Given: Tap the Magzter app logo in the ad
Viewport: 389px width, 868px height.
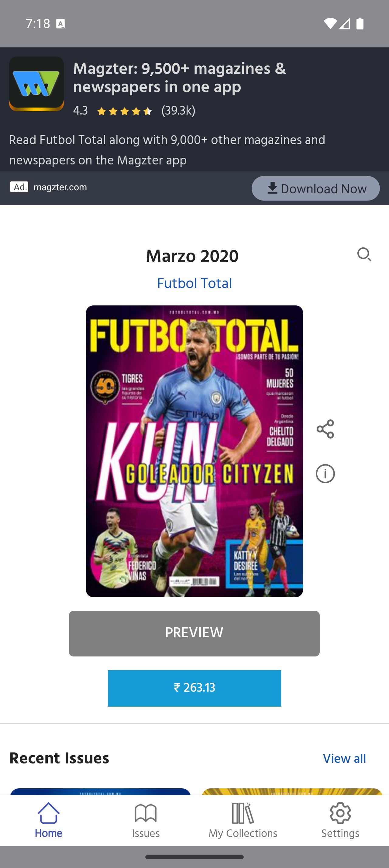Looking at the screenshot, I should click(36, 84).
